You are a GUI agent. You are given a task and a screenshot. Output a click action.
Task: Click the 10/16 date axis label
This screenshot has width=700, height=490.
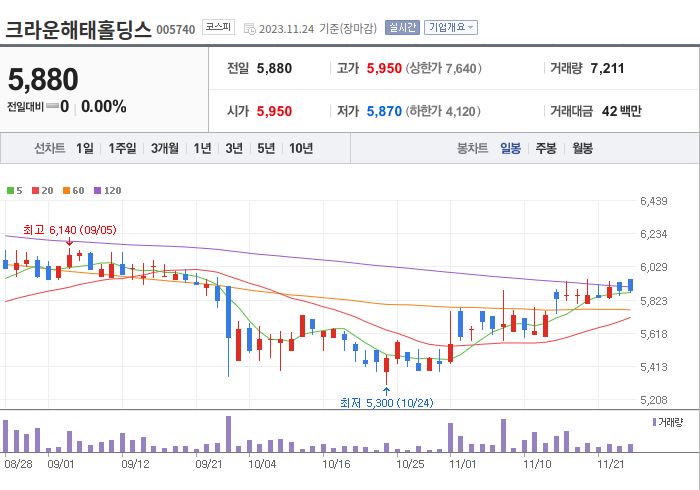coord(336,464)
